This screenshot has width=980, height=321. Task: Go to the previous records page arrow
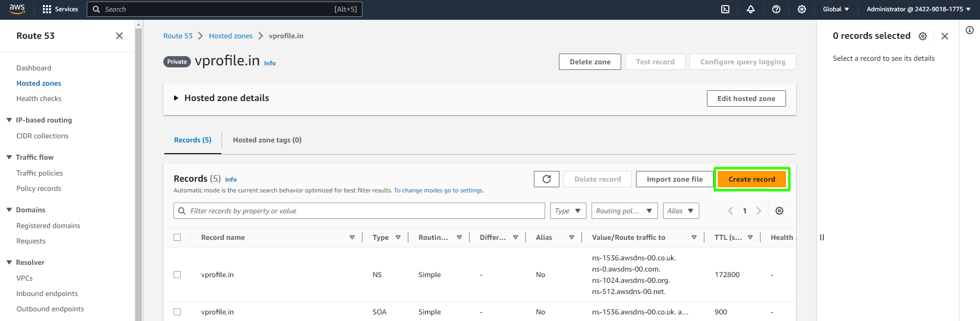(730, 211)
